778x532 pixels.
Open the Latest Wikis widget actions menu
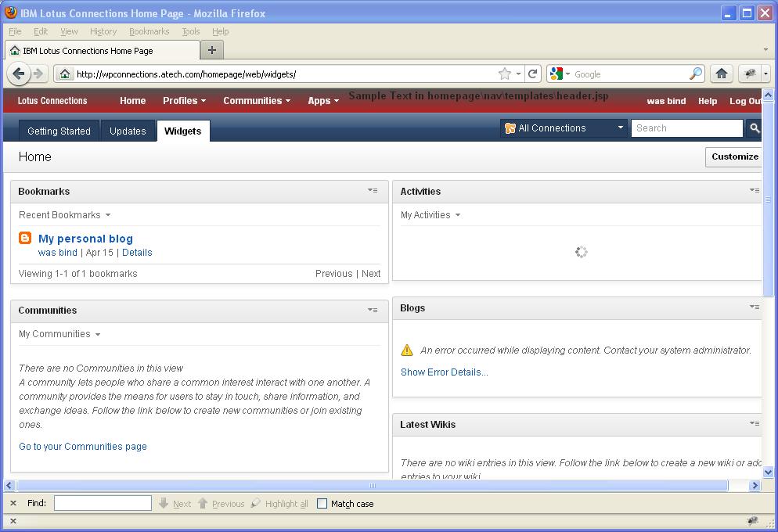[x=755, y=423]
